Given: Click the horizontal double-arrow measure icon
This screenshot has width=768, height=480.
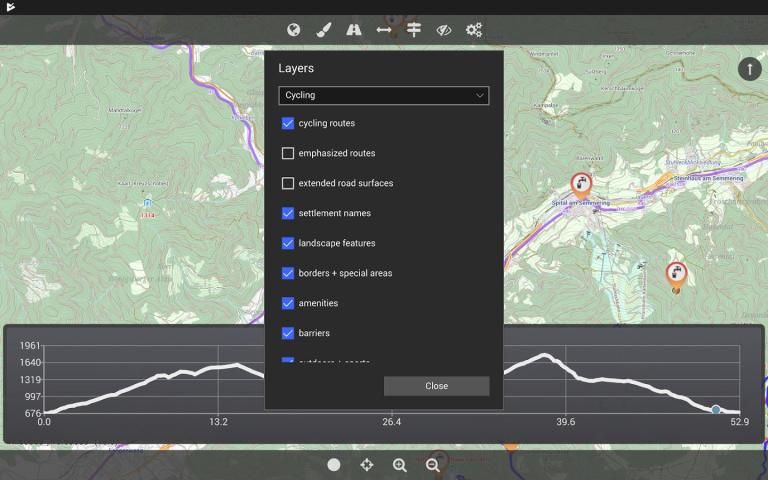Looking at the screenshot, I should 384,30.
